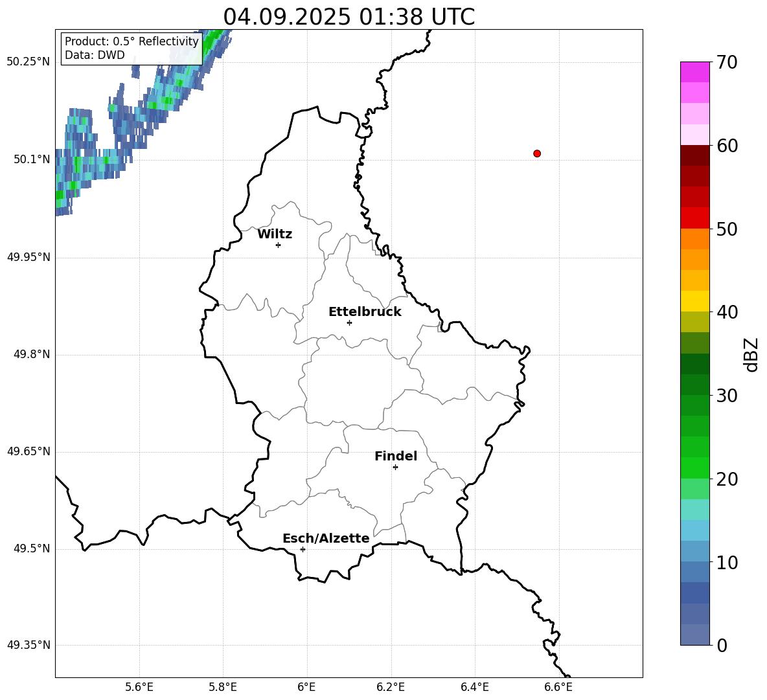Click the Product: 0.5° Reflectivity text
The width and height of the screenshot is (767, 700).
point(132,41)
